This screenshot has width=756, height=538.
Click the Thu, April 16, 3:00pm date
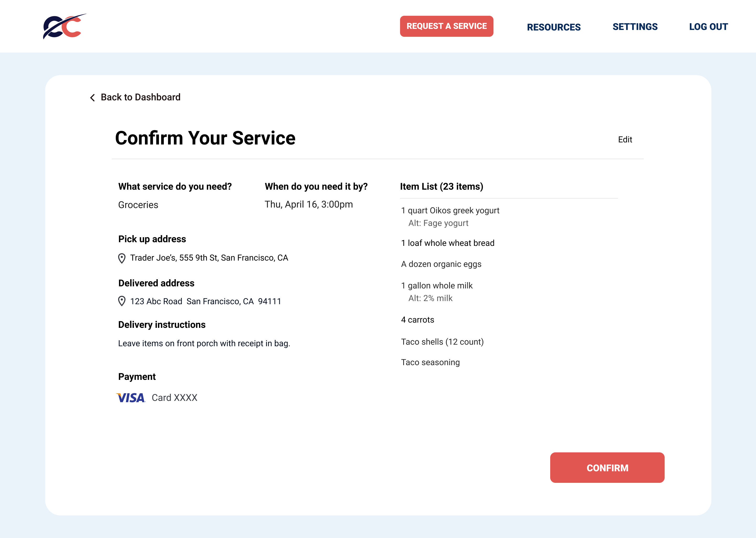point(308,204)
